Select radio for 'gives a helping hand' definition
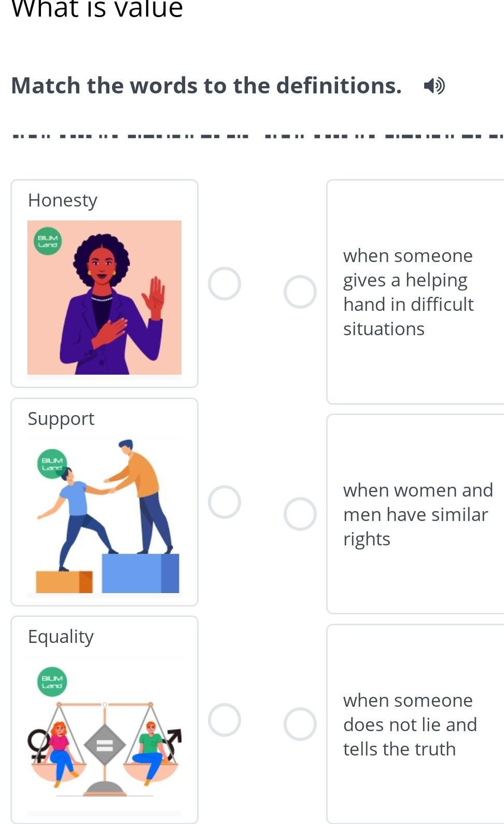Viewport: 504px width, 824px height. pyautogui.click(x=300, y=292)
